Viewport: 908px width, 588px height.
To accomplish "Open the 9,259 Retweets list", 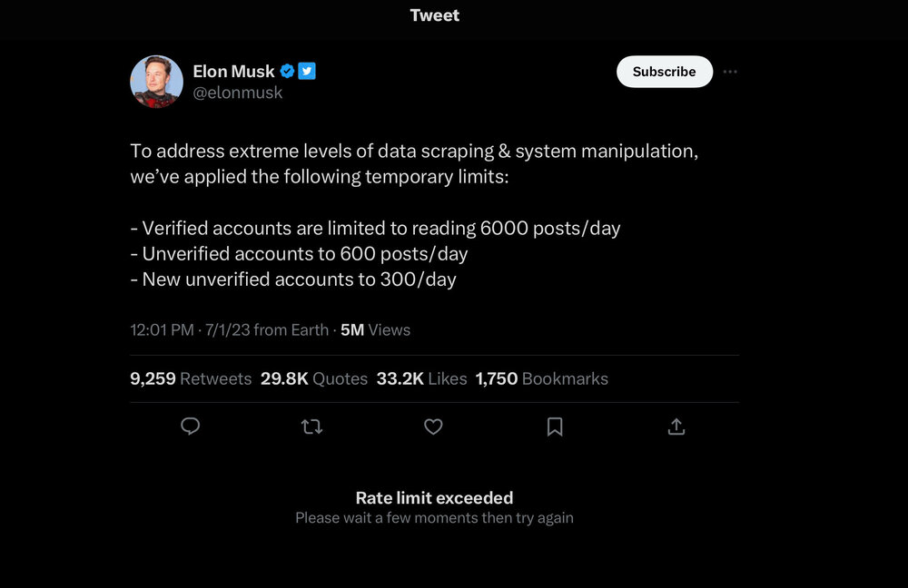I will coord(191,378).
